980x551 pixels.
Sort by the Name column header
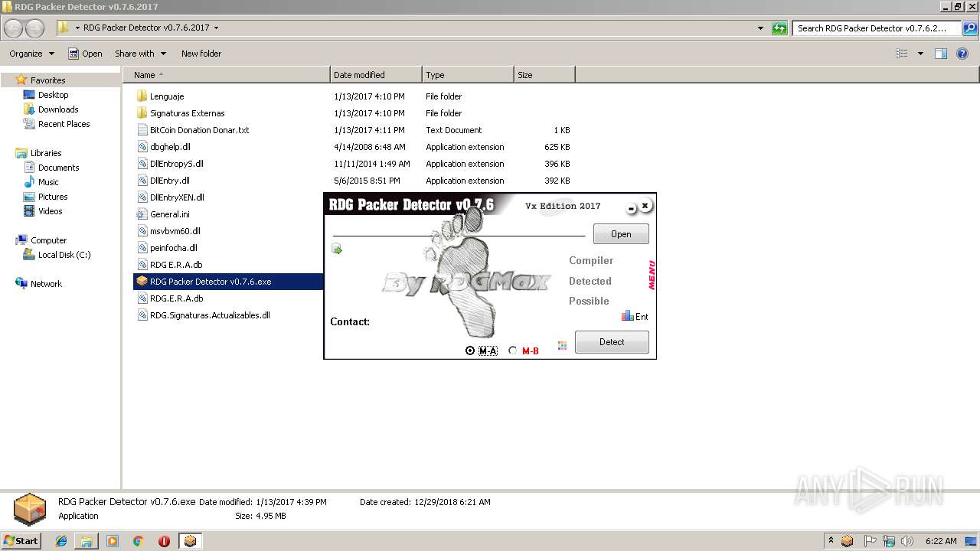(x=227, y=75)
